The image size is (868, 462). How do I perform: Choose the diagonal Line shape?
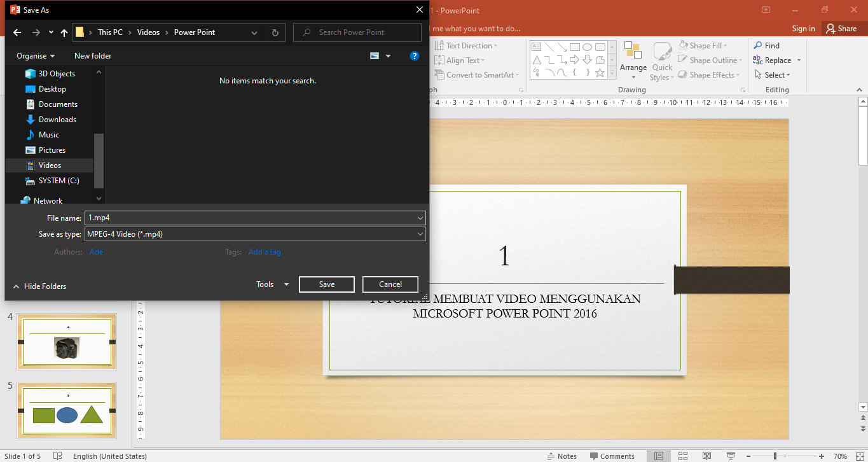tap(549, 47)
